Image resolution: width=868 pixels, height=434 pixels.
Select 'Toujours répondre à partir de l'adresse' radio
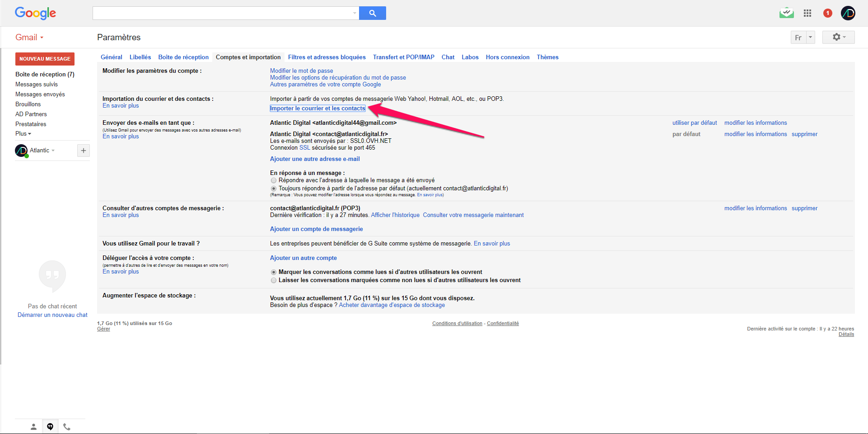click(274, 189)
